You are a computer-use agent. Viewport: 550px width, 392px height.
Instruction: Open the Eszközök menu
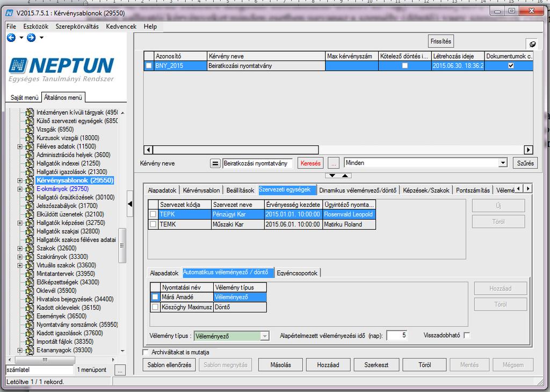click(x=36, y=26)
